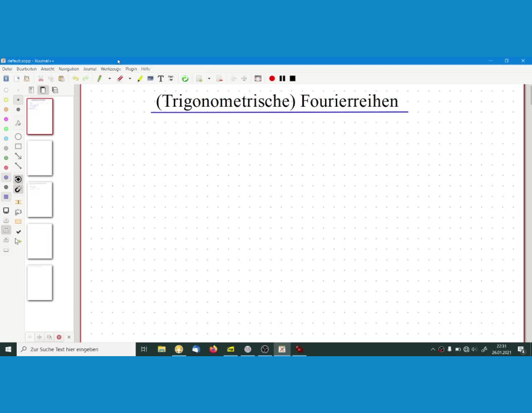The width and height of the screenshot is (532, 413).
Task: Expand the insert page dropdown arrow
Action: [x=209, y=79]
